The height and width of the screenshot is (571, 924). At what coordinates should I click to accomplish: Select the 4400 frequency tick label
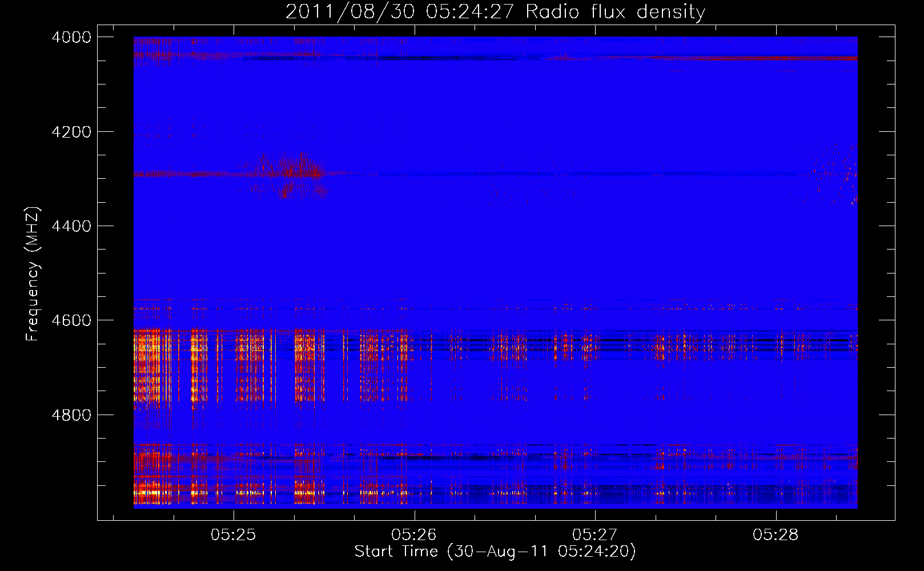pyautogui.click(x=71, y=226)
